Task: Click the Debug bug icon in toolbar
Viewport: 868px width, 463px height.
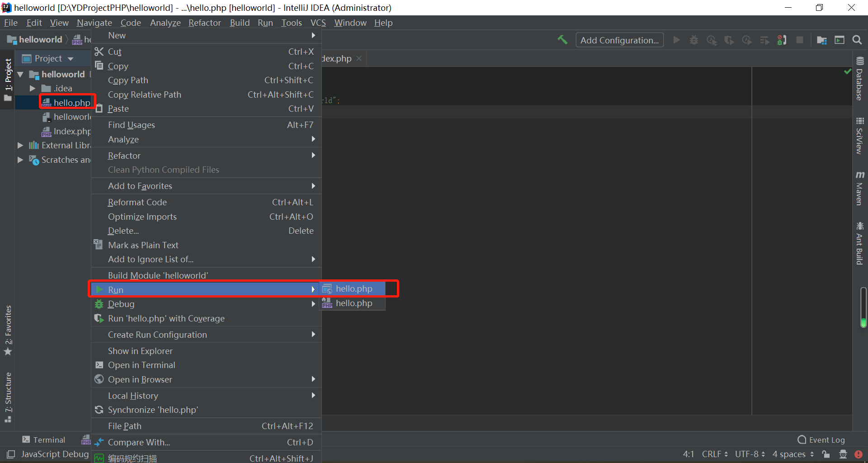Action: click(x=694, y=40)
